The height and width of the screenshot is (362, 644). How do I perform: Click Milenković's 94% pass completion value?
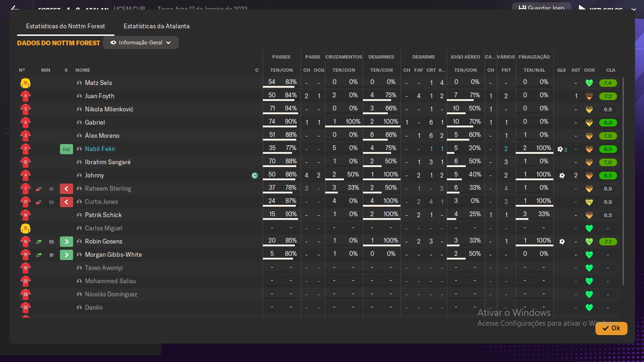(291, 109)
